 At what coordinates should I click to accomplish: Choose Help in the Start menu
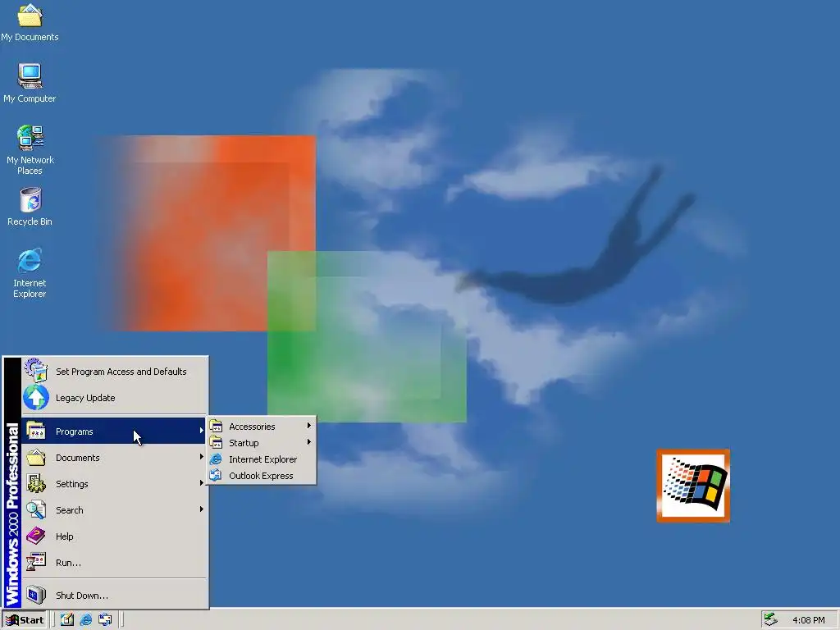[114, 536]
